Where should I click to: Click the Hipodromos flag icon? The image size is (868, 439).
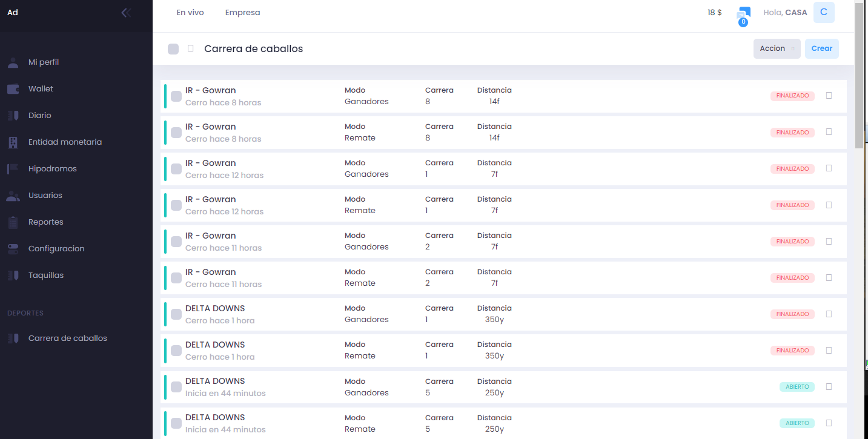[x=13, y=169]
